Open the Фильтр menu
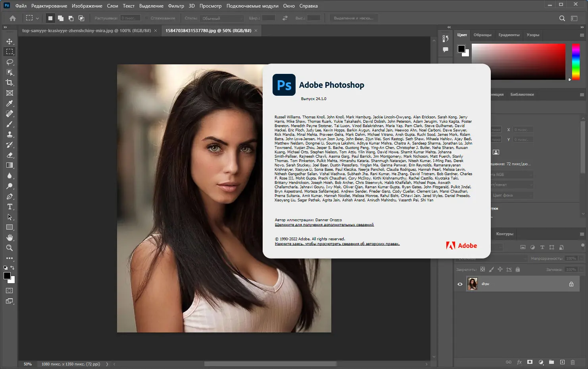588x369 pixels. pyautogui.click(x=176, y=6)
